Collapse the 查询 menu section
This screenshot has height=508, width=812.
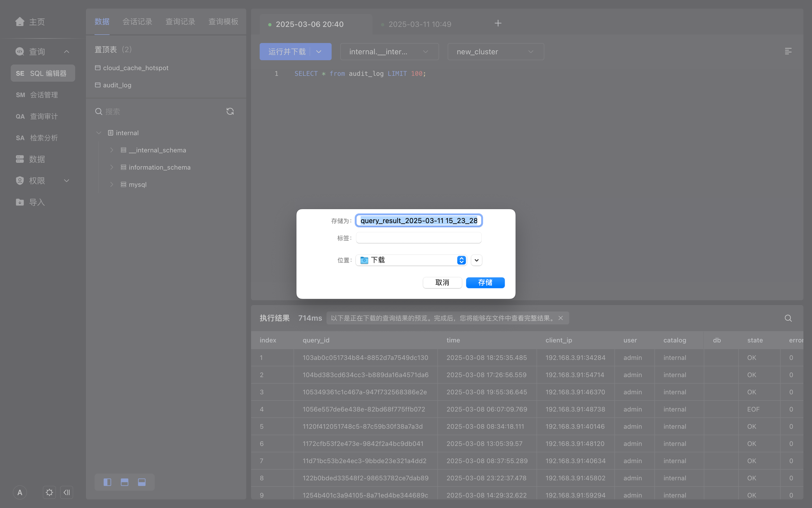click(66, 51)
